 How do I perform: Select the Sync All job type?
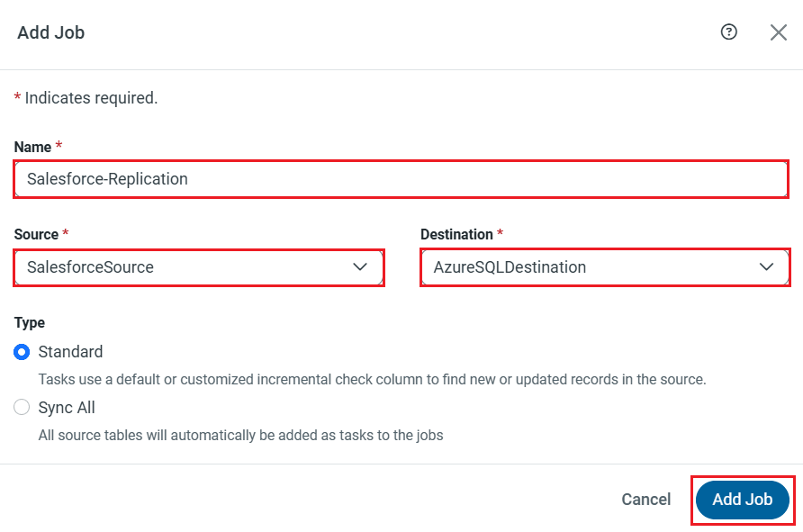pyautogui.click(x=22, y=407)
